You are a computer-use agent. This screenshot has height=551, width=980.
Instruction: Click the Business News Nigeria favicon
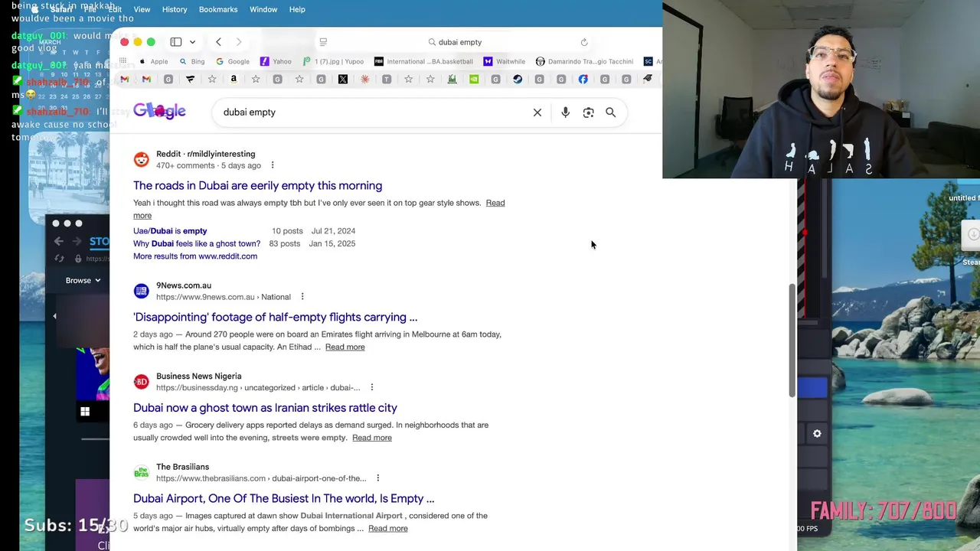(x=141, y=382)
